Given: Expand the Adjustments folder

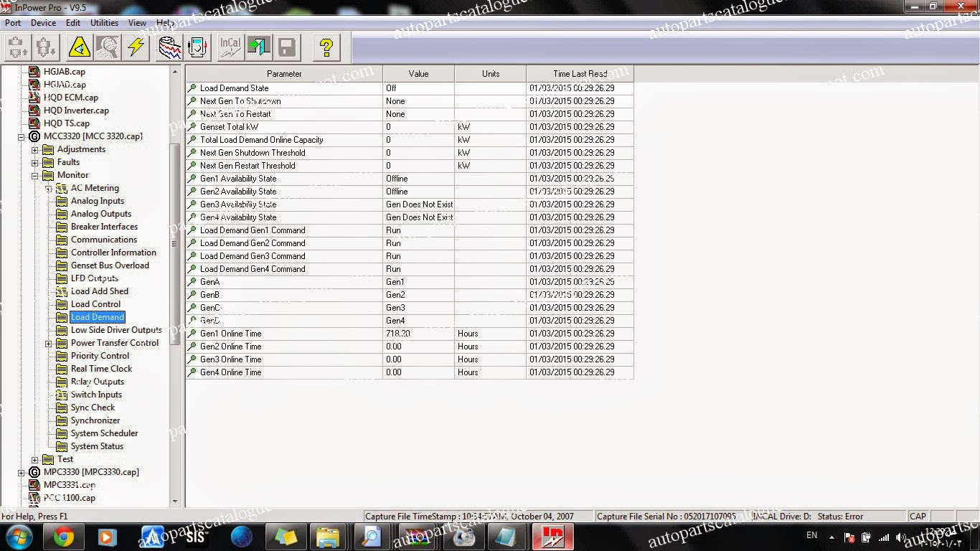Looking at the screenshot, I should point(34,149).
